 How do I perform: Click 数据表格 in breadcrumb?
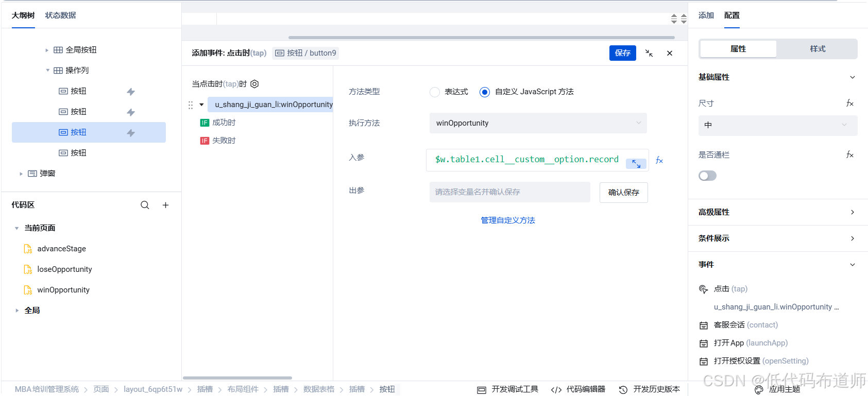point(319,389)
